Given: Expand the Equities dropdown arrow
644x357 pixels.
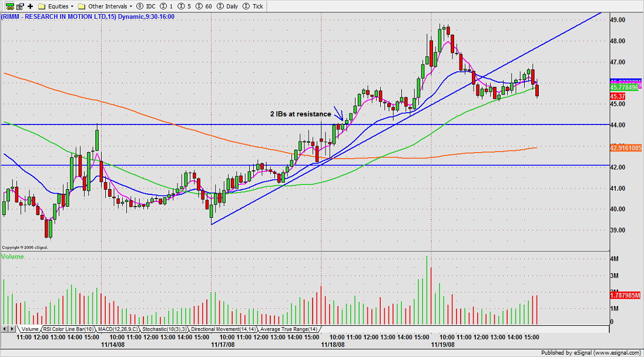Looking at the screenshot, I should coord(72,6).
